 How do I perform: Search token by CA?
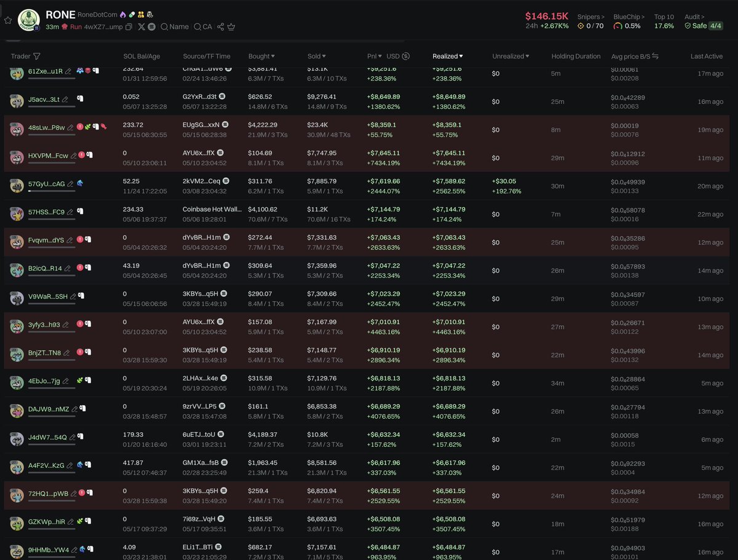(x=202, y=27)
